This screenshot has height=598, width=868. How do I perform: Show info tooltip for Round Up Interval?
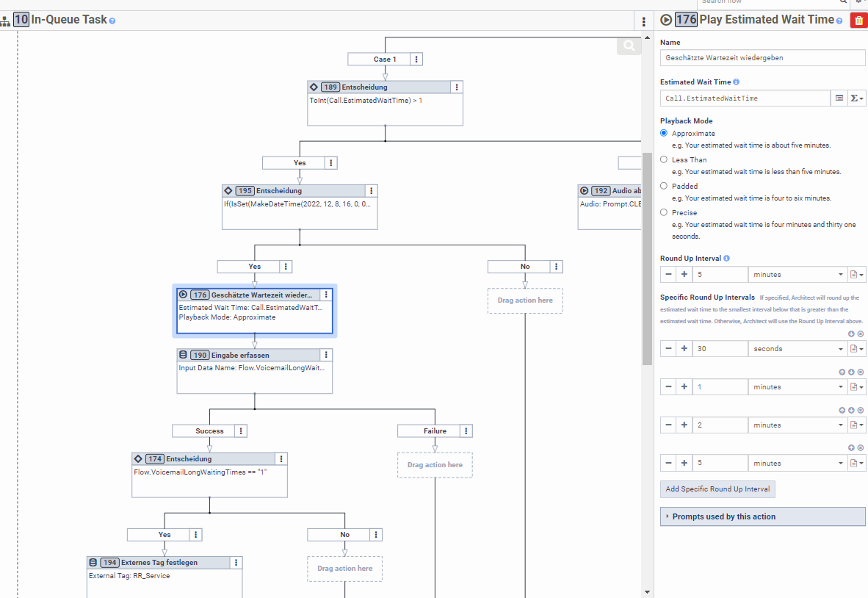click(726, 258)
